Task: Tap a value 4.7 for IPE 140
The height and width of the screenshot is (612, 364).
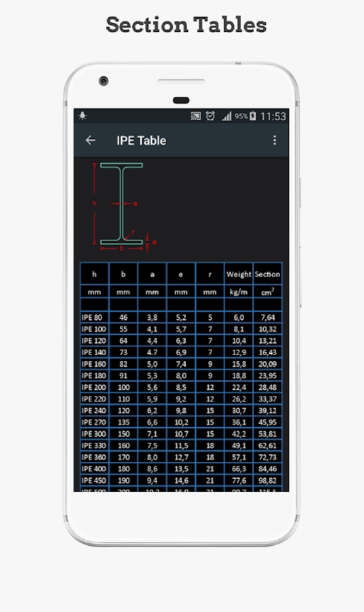Action: click(x=152, y=353)
